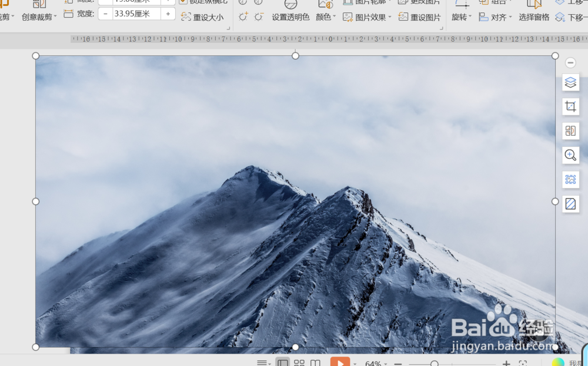Switch to slide sorter grid view

point(299,362)
